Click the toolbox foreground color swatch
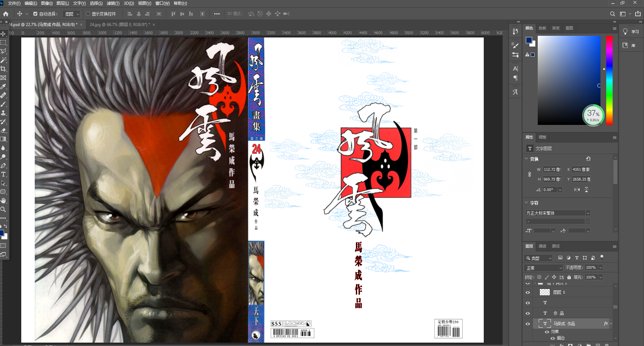The image size is (644, 346). (x=2, y=233)
